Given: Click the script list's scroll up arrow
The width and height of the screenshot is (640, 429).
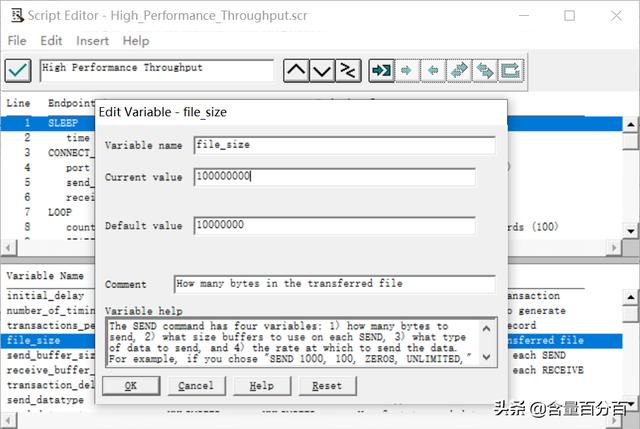Looking at the screenshot, I should pyautogui.click(x=631, y=124).
